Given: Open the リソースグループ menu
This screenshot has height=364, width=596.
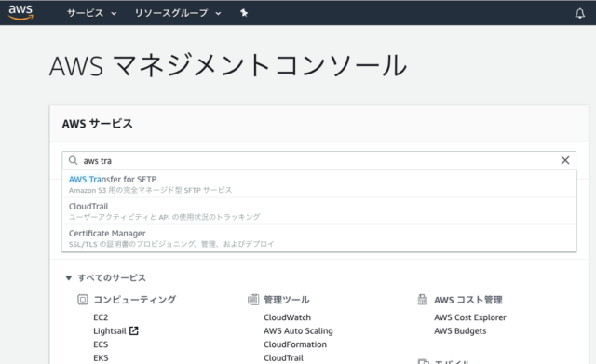Looking at the screenshot, I should (x=178, y=13).
